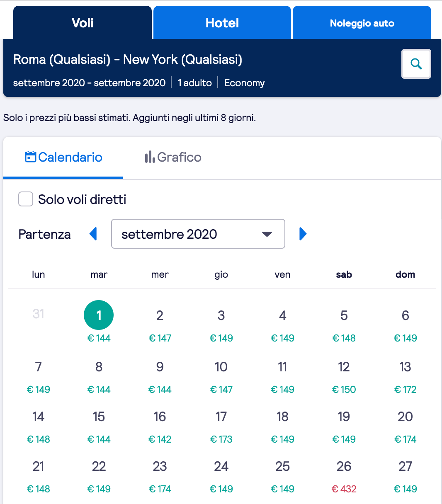
Task: Edit the Roma - New York route summary
Action: coord(128,59)
